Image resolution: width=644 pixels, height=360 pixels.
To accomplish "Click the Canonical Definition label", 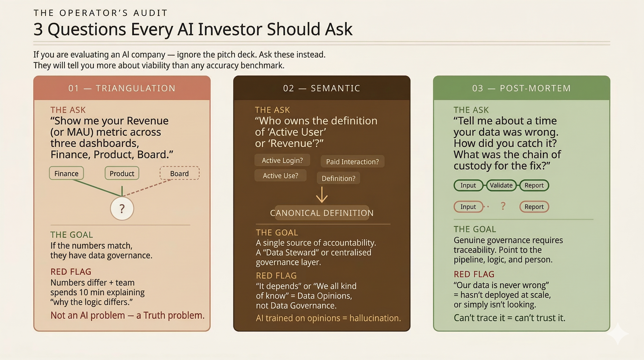I will (x=322, y=213).
